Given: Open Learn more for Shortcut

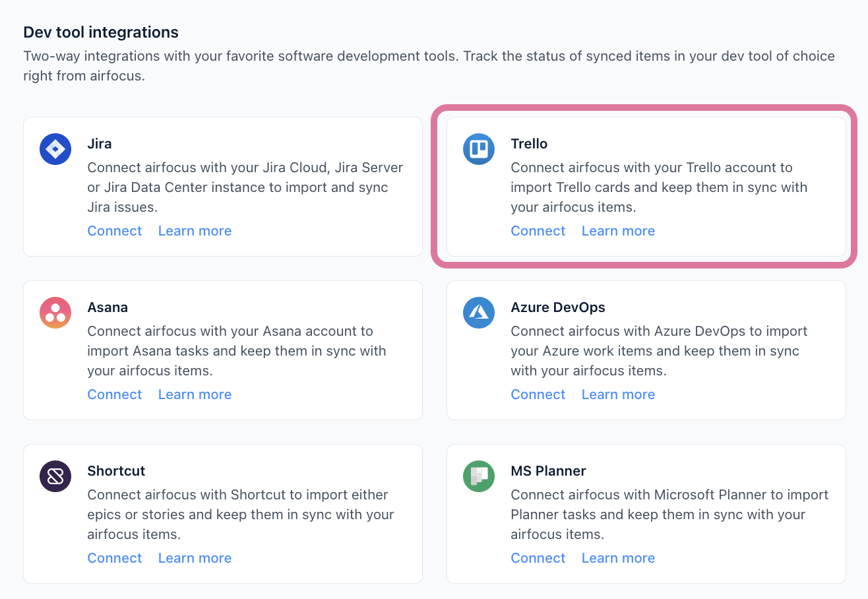Looking at the screenshot, I should click(x=195, y=558).
